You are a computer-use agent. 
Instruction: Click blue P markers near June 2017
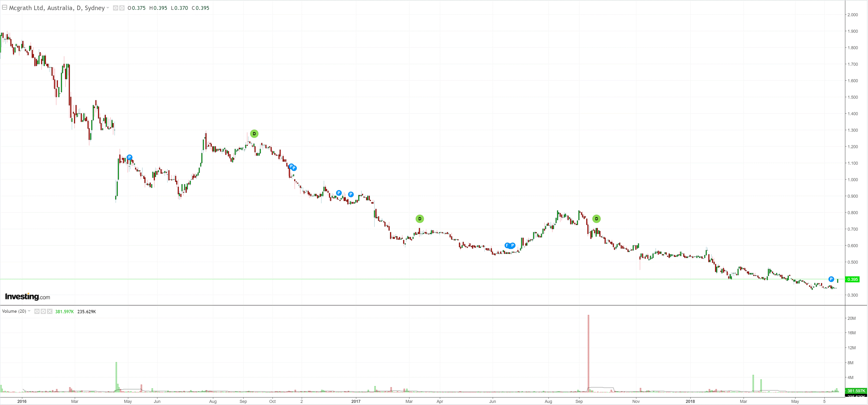tap(510, 245)
